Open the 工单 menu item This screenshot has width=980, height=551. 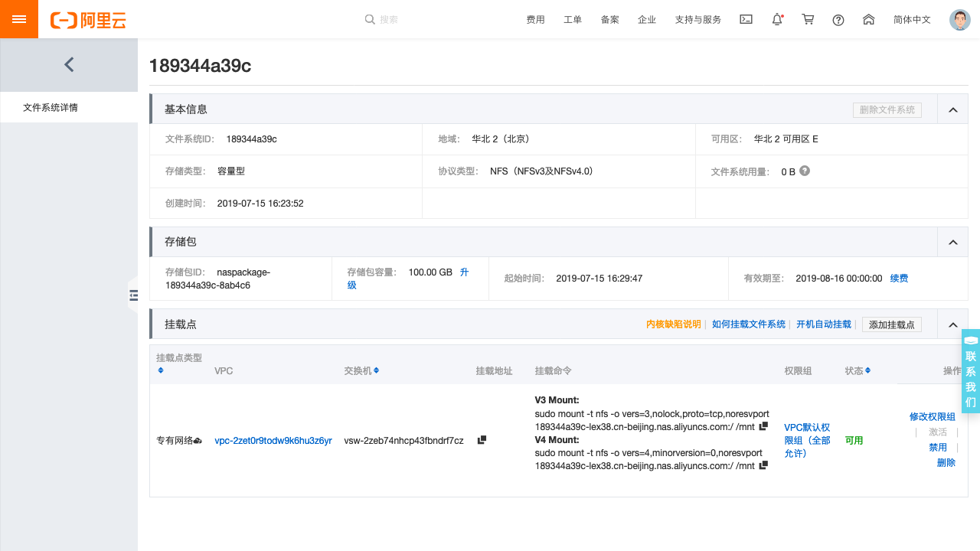coord(572,19)
